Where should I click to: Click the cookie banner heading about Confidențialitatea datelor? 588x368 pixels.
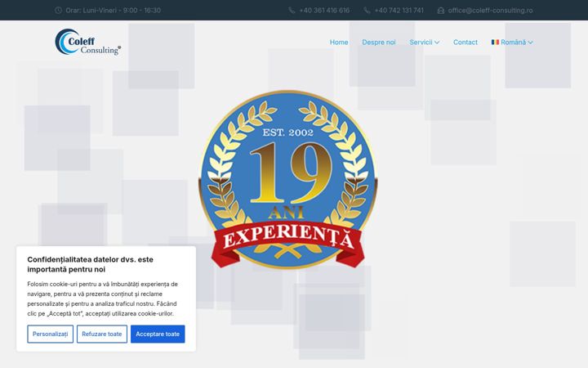tap(90, 264)
